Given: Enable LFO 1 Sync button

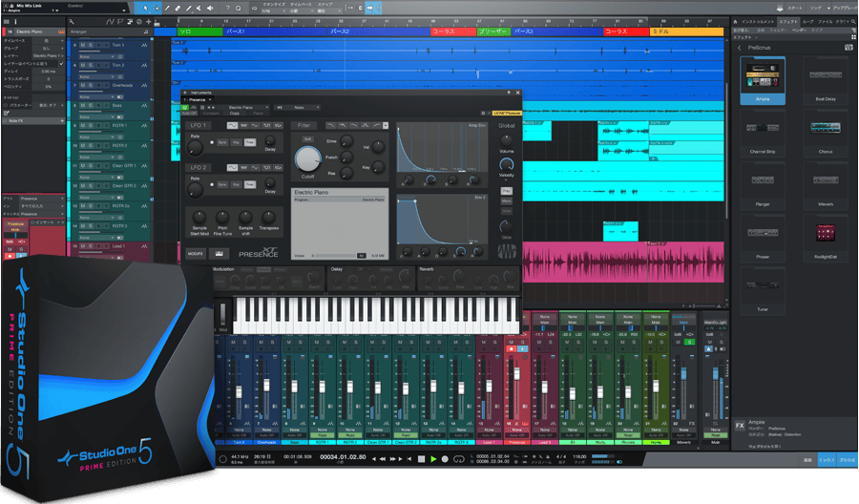Looking at the screenshot, I should (221, 142).
